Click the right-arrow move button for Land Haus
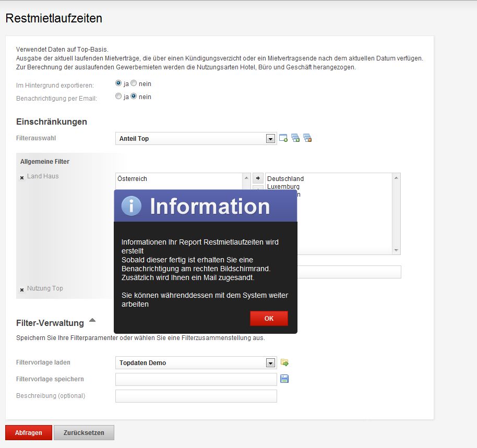477x448 pixels. [258, 178]
